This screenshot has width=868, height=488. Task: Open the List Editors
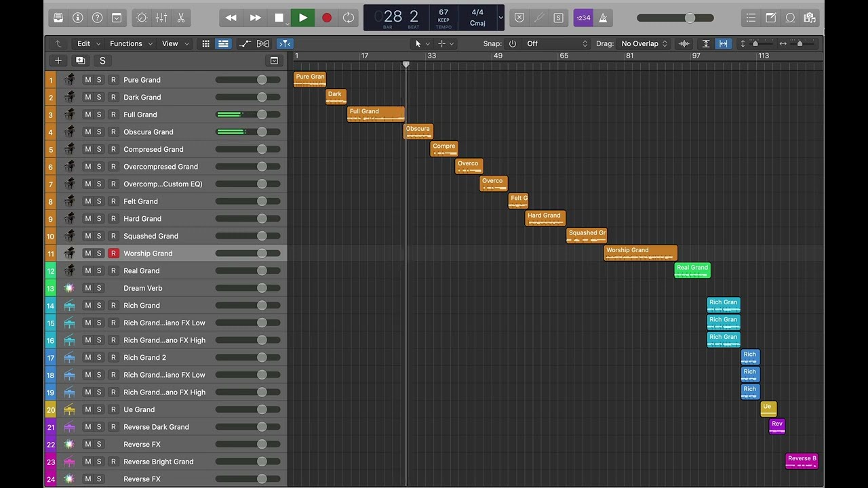tap(751, 18)
